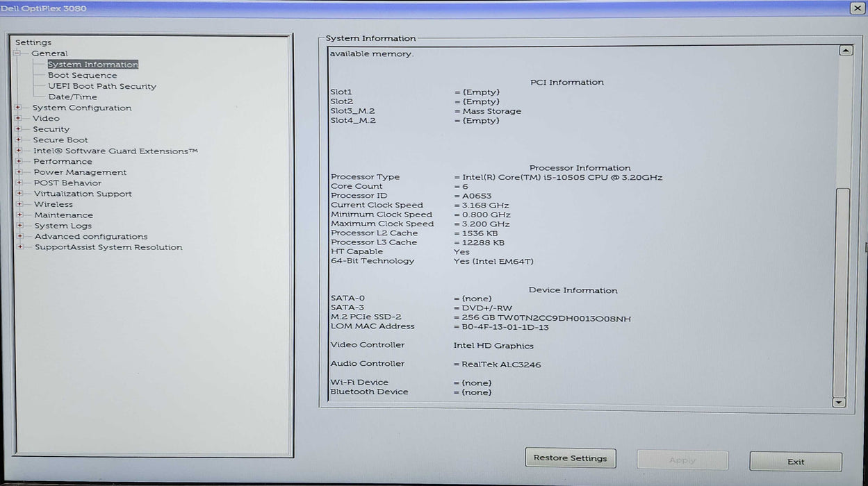Expand the System Logs node
The width and height of the screenshot is (868, 486).
[20, 226]
